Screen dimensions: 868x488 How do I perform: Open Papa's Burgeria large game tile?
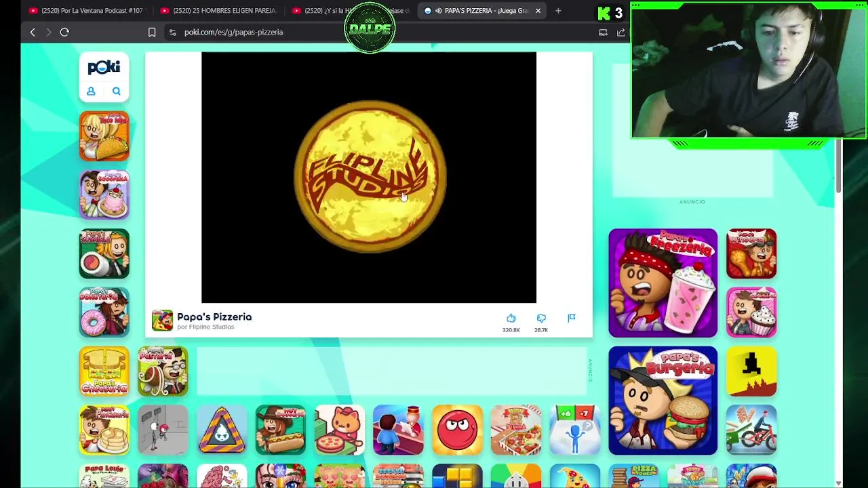(663, 401)
